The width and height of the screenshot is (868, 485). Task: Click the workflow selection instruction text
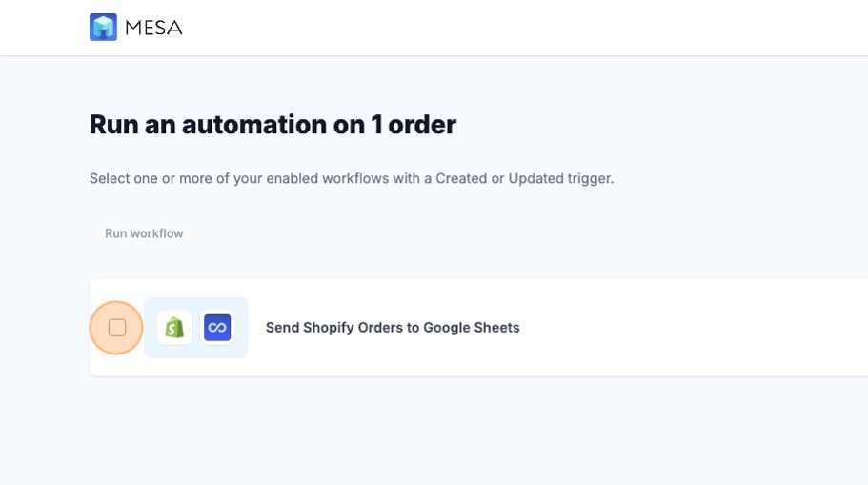click(x=351, y=178)
